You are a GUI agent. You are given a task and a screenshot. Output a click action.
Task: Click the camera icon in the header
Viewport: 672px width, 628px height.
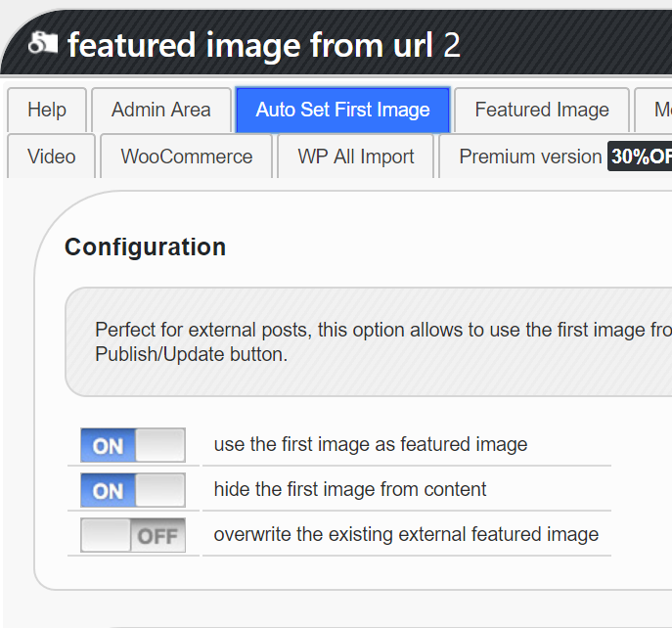44,43
